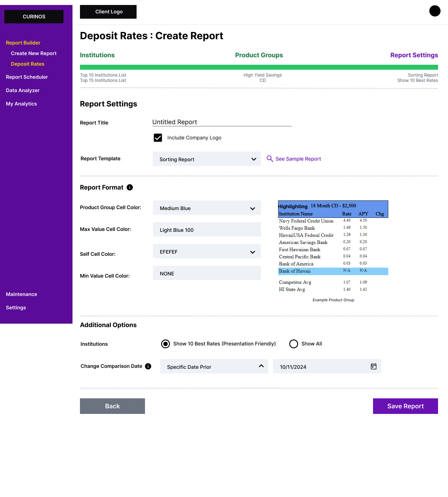Click the Back button
This screenshot has width=448, height=497.
[x=112, y=406]
